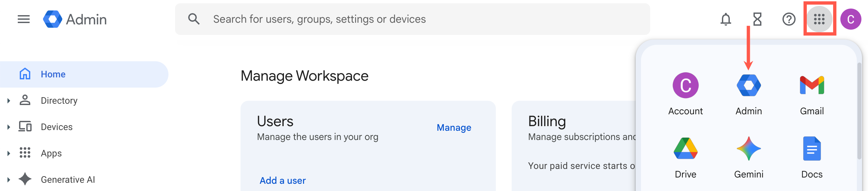
Task: Open the Help menu question mark
Action: tap(788, 19)
